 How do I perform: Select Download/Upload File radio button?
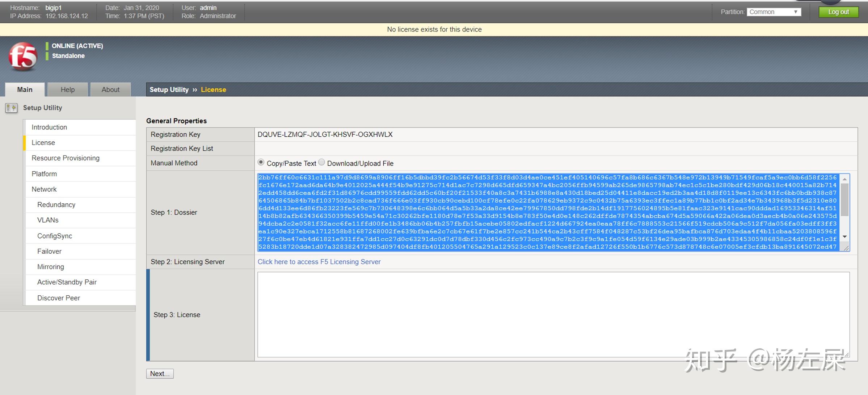[x=321, y=162]
